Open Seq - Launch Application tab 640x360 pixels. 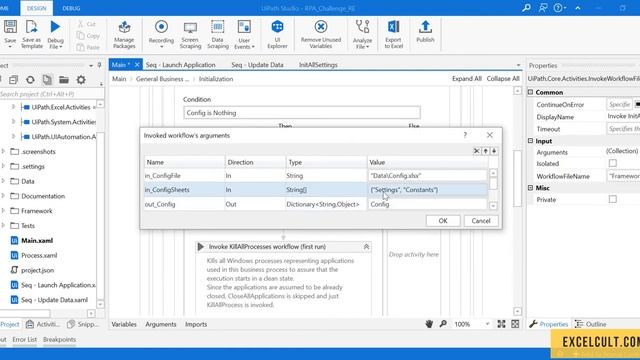(x=180, y=65)
